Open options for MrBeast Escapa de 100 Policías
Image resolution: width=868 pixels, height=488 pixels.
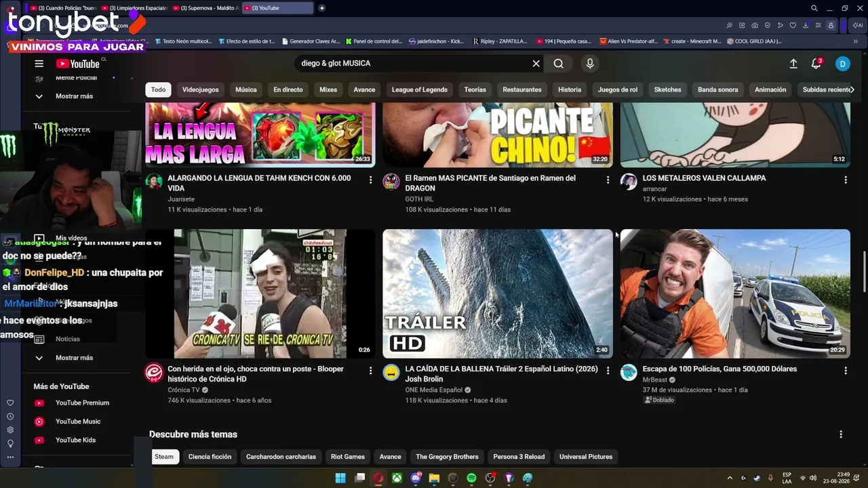click(x=846, y=371)
